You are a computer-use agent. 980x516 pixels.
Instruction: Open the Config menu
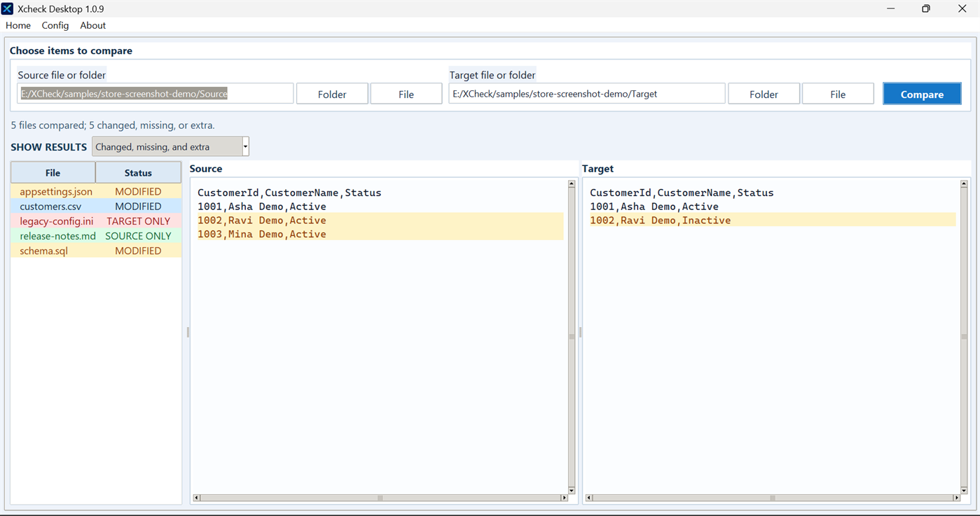coord(55,25)
